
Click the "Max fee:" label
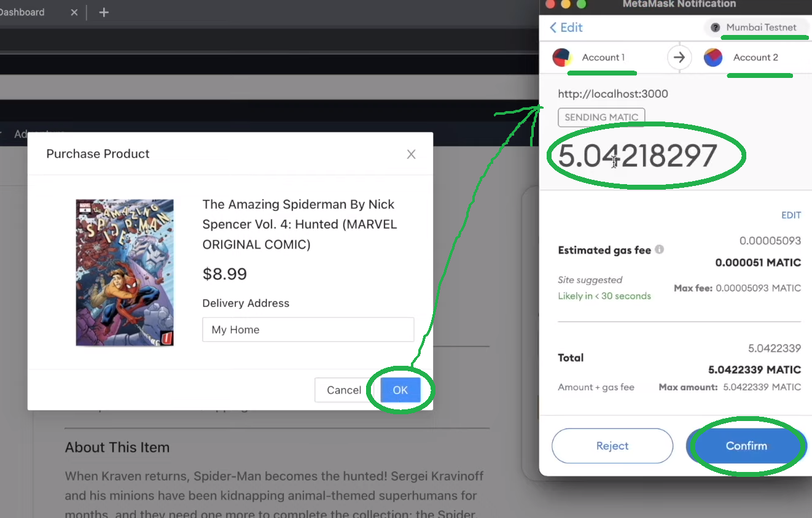(x=693, y=288)
